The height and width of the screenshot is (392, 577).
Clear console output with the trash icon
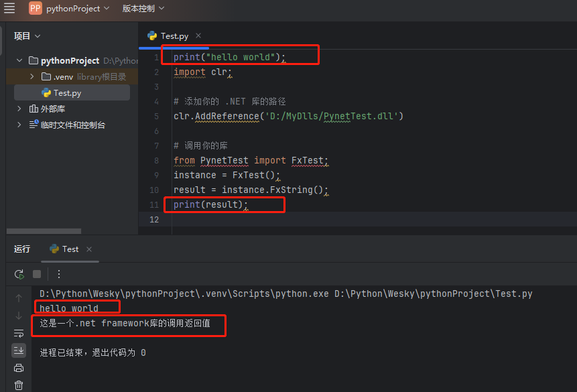(19, 385)
